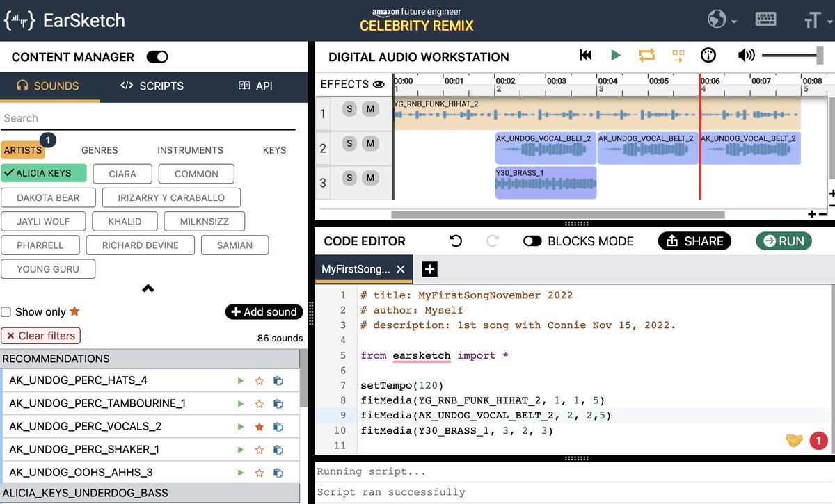Deselect the Alicia Keys artist filter
This screenshot has height=504, width=835.
[x=44, y=174]
